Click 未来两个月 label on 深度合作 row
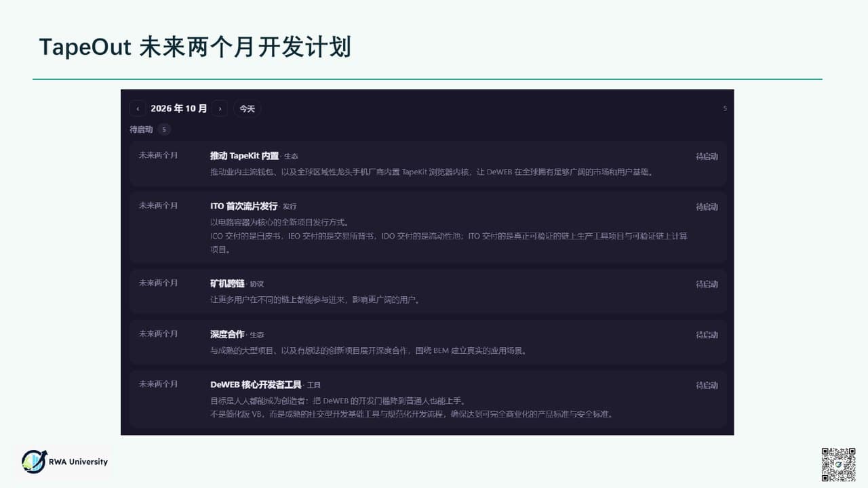Image resolution: width=868 pixels, height=488 pixels. click(x=158, y=333)
